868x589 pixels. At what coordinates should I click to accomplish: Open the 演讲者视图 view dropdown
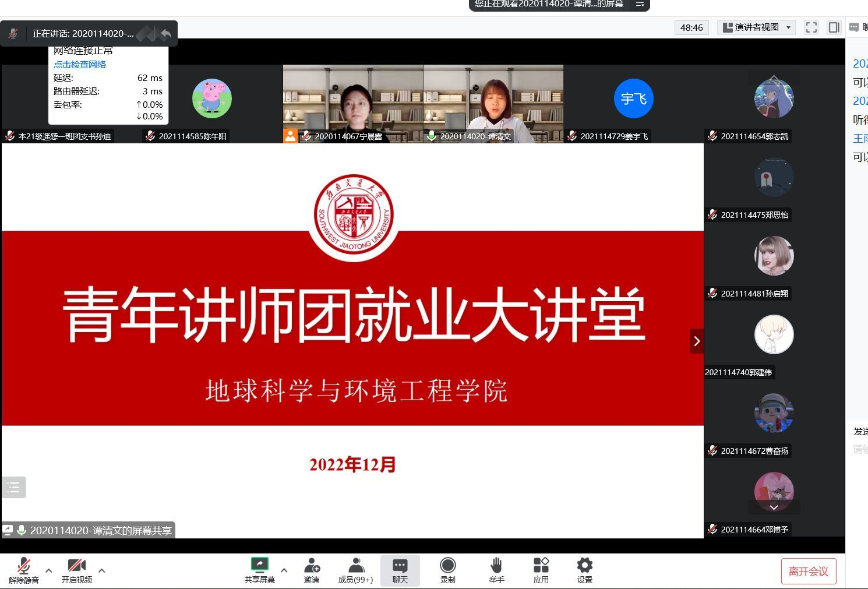756,27
